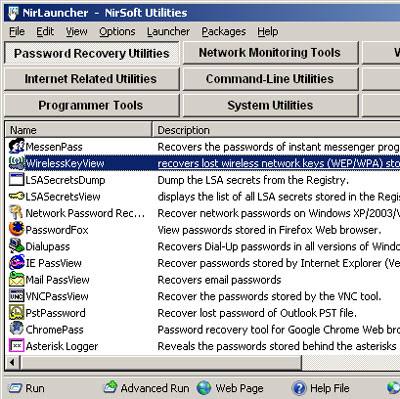This screenshot has height=399, width=400.
Task: Switch to Internet Related Utilities category
Action: click(x=92, y=79)
